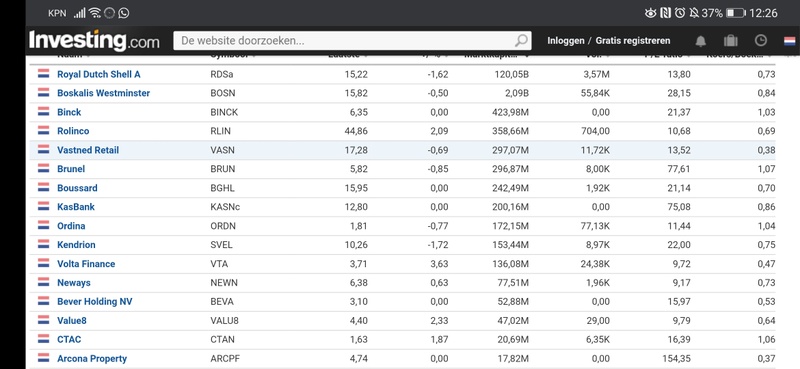Select Rolinco's last price 44,86
This screenshot has height=369, width=800.
pyautogui.click(x=356, y=131)
